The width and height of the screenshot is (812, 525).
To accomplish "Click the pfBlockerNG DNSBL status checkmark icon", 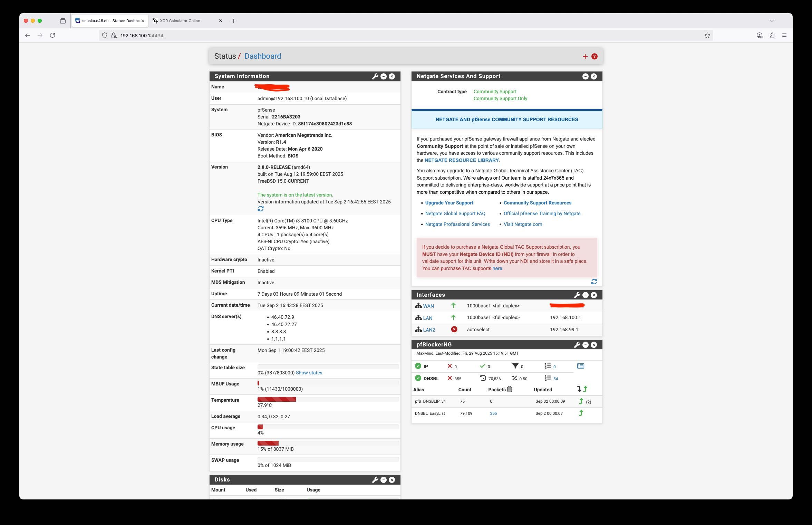I will [418, 378].
